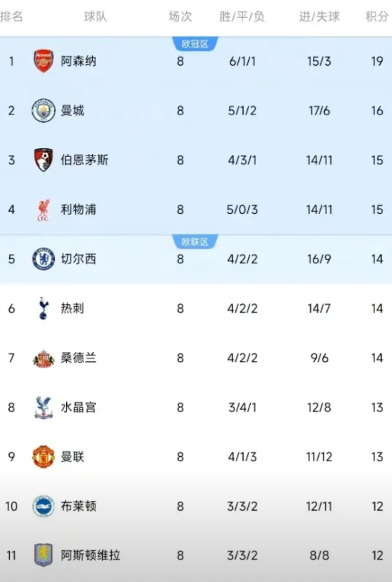The width and height of the screenshot is (392, 582).
Task: Tap the Aston Villa crest
Action: 43,556
